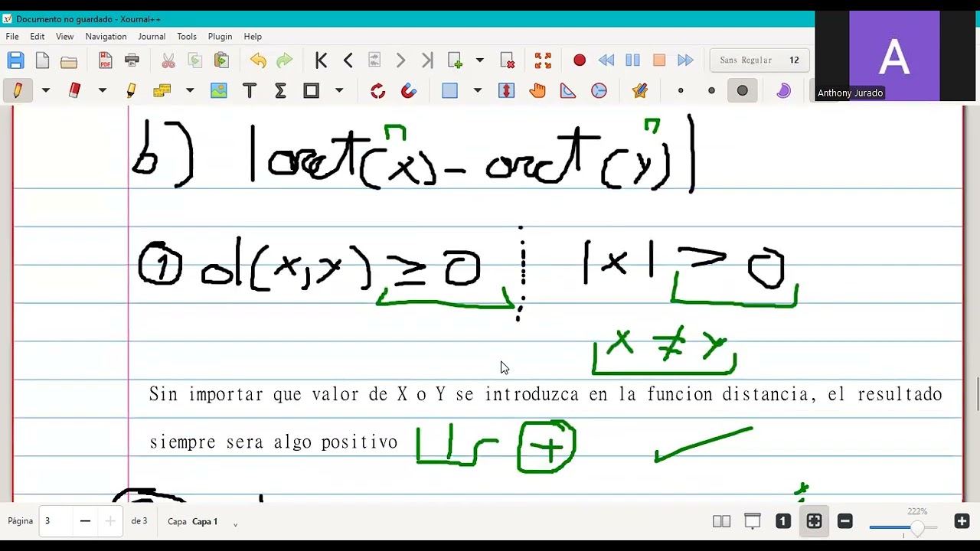Select the ruler stroke tool
The height and width of the screenshot is (551, 980).
click(162, 90)
